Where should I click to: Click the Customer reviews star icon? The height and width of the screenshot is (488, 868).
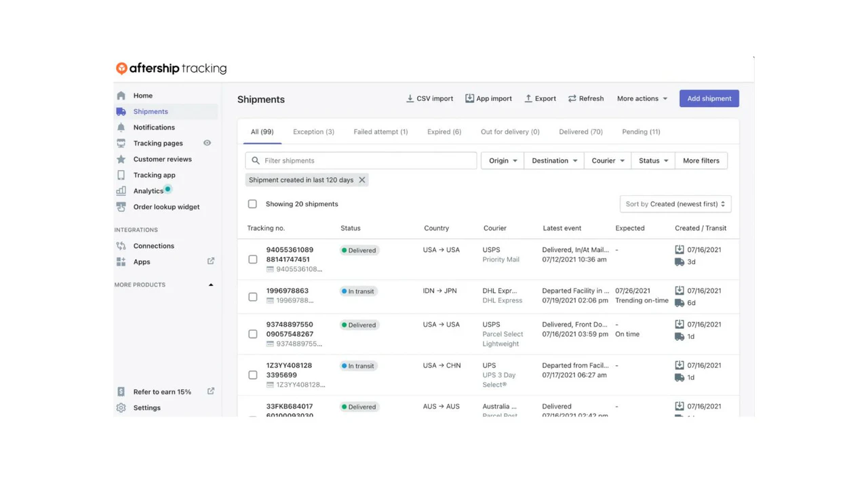pos(121,159)
